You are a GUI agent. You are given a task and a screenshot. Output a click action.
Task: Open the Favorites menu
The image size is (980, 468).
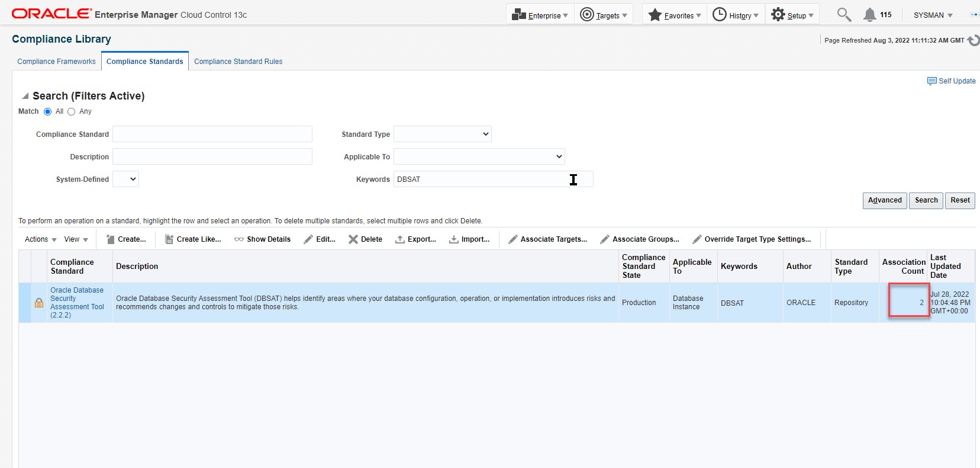(674, 15)
